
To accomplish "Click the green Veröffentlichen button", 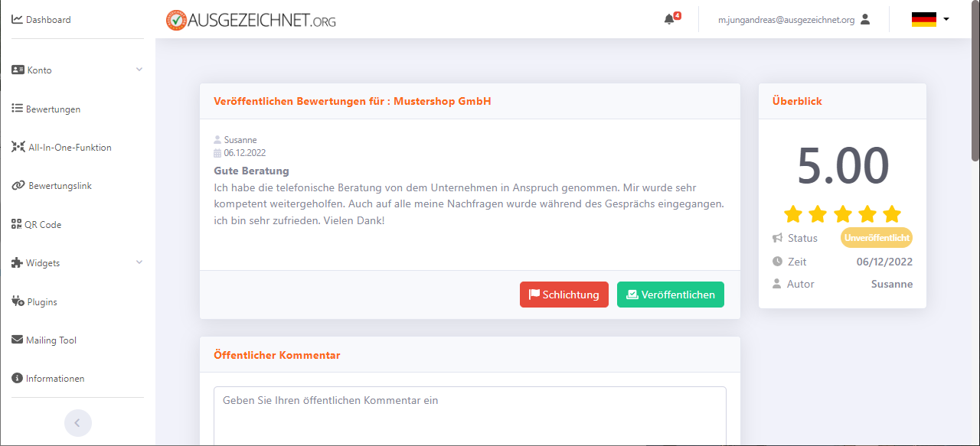I will coord(670,295).
